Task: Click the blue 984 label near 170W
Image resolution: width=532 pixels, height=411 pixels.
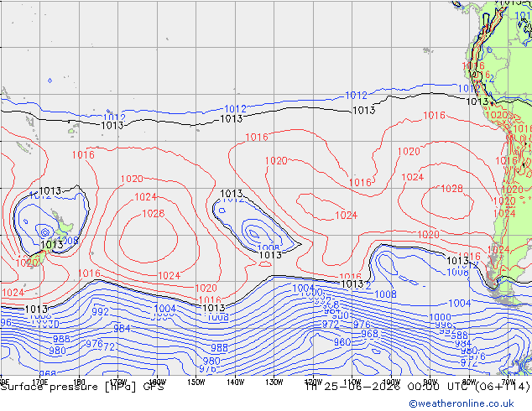Action: click(x=122, y=328)
